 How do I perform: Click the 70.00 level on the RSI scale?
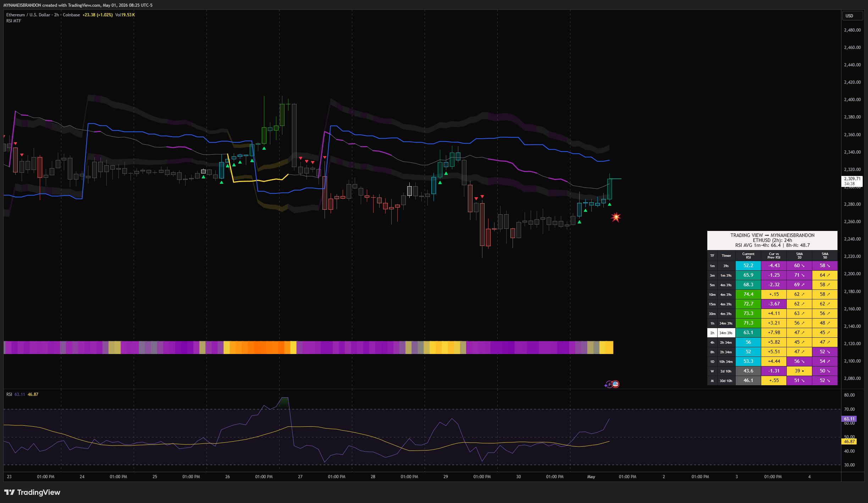coord(849,409)
